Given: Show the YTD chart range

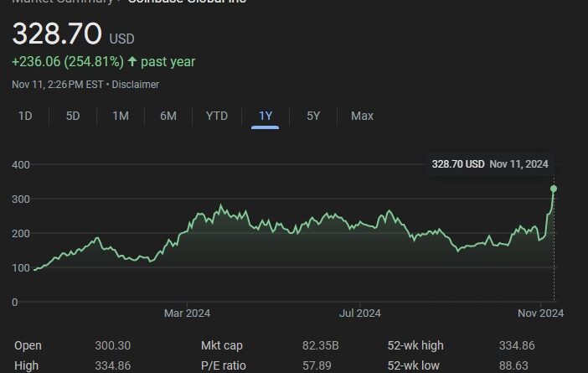Looking at the screenshot, I should point(217,116).
